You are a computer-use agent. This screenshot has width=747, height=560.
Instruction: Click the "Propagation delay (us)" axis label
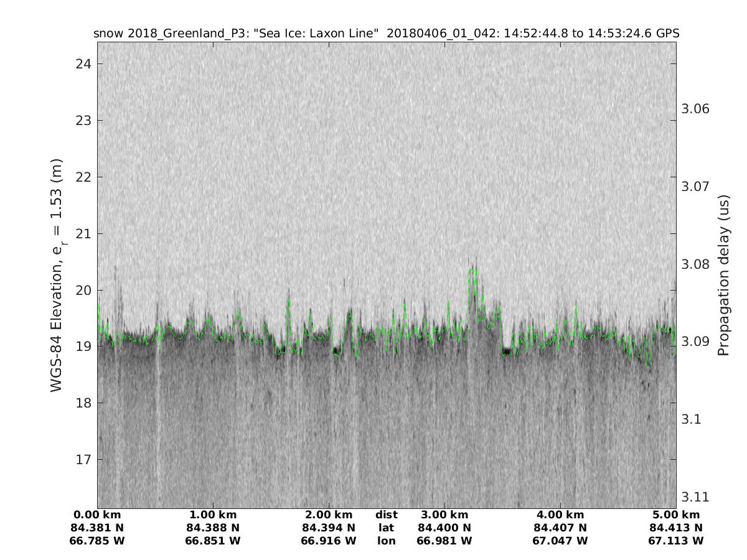(x=723, y=275)
